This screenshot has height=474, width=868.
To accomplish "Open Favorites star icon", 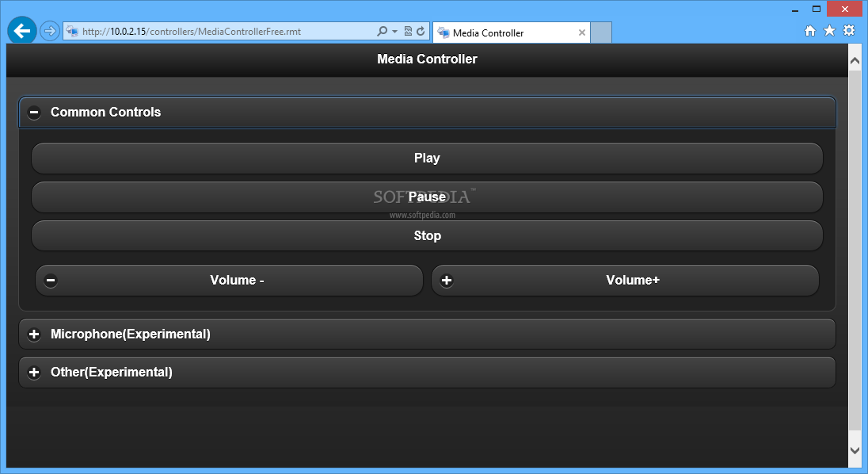I will [x=829, y=30].
